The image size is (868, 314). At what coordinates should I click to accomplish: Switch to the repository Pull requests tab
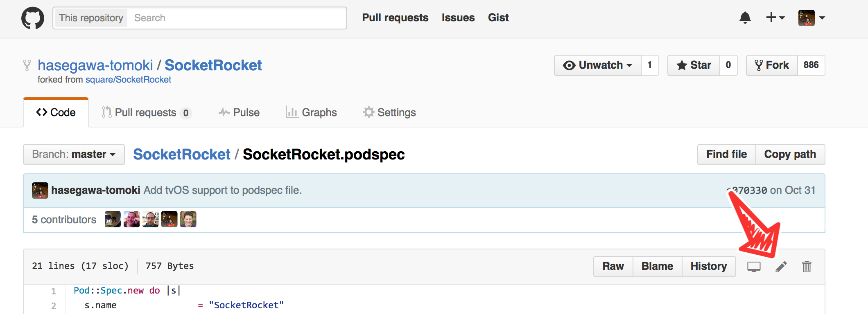tap(147, 112)
